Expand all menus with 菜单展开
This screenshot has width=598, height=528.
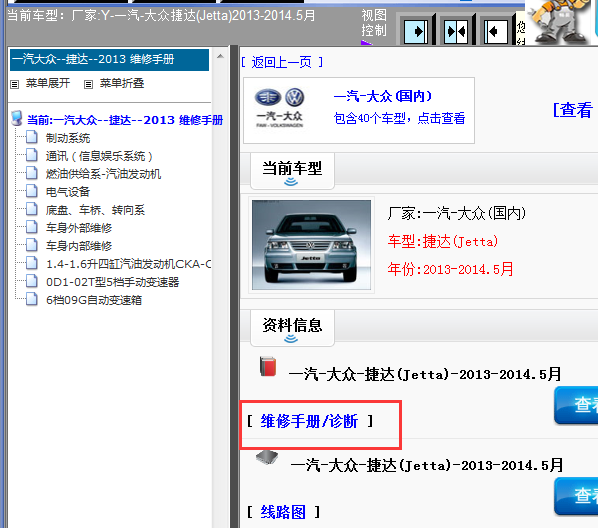coord(48,83)
